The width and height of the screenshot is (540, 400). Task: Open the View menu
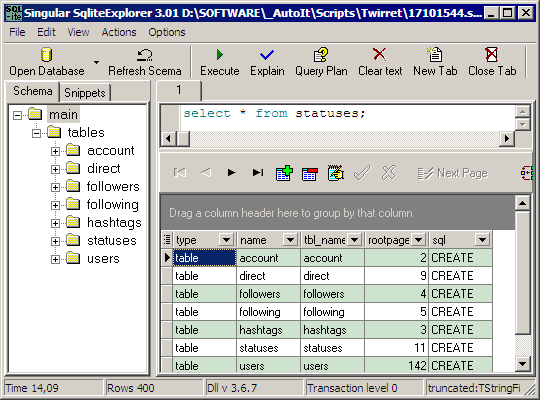coord(78,32)
